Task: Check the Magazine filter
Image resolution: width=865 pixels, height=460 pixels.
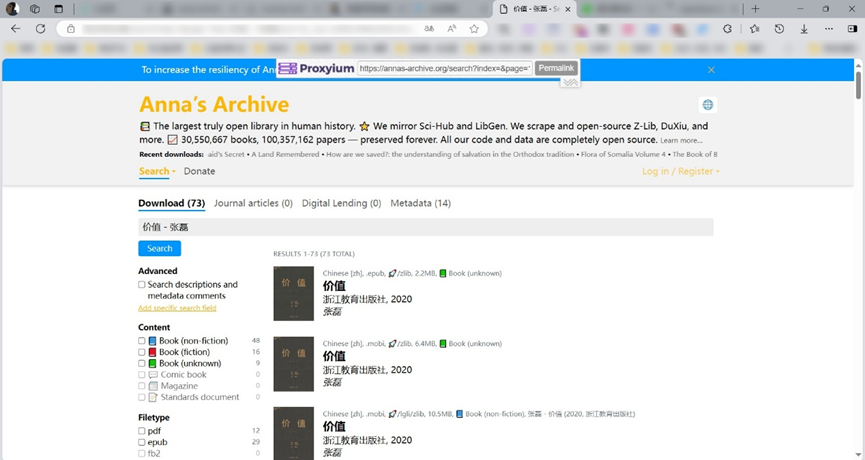Action: pos(142,386)
